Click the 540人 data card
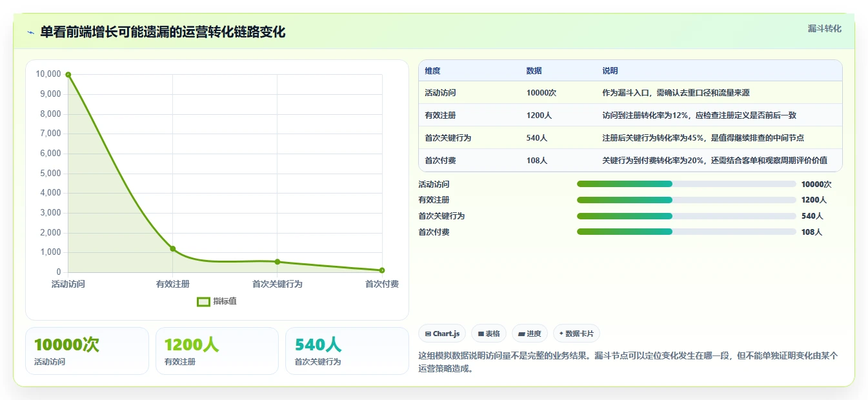The image size is (868, 400). [x=347, y=351]
